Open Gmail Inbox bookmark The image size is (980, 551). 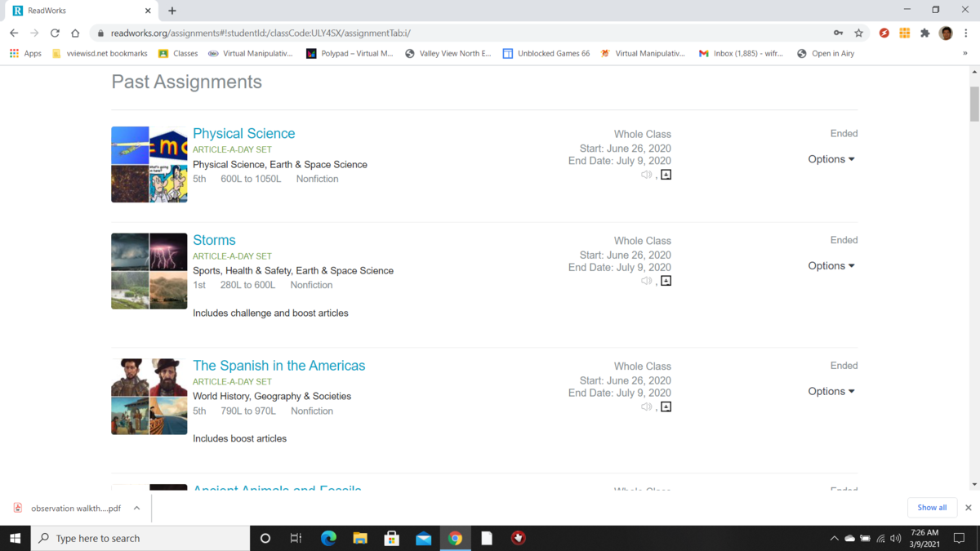[x=741, y=54]
